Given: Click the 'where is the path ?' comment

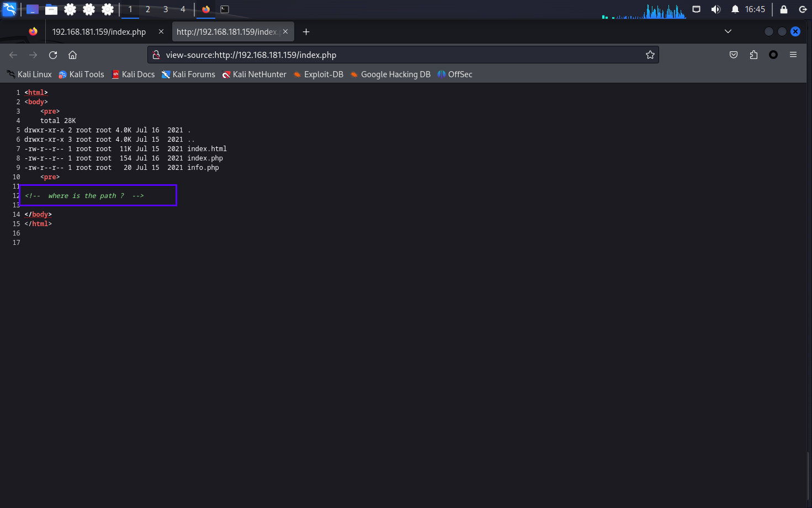Looking at the screenshot, I should 84,196.
